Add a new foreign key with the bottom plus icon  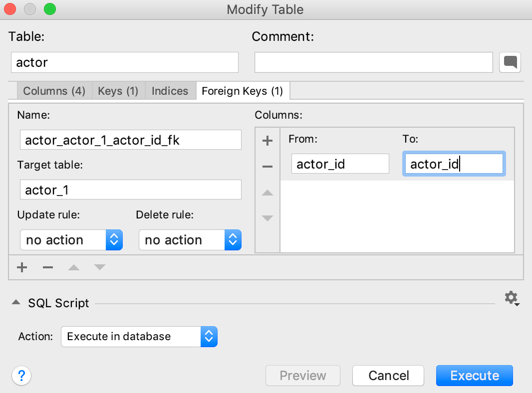(x=22, y=267)
